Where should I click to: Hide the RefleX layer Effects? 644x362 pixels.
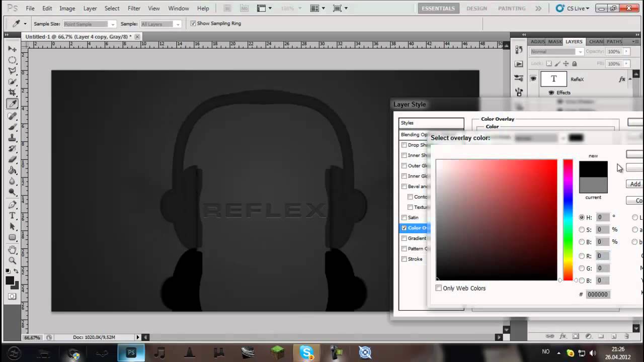click(x=551, y=93)
